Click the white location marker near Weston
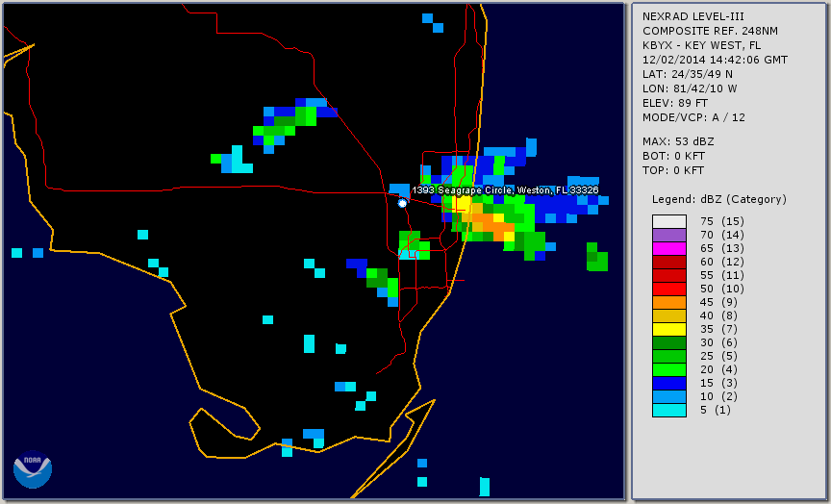Viewport: 831px width, 504px height. (402, 203)
